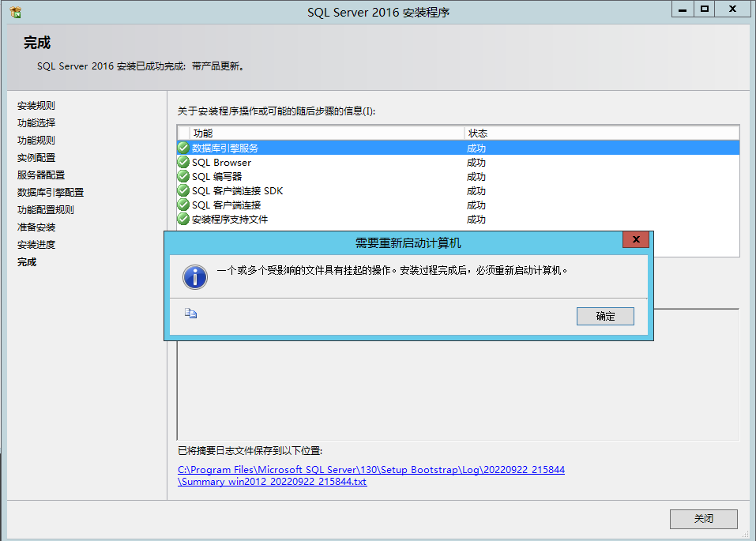Open the Summary log file link

tap(370, 475)
